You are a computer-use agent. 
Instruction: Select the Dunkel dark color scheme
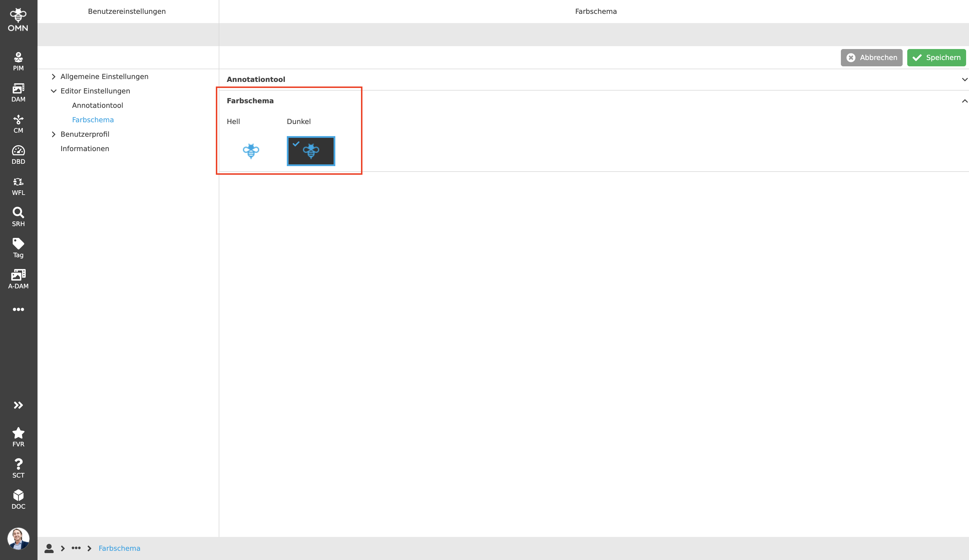click(x=311, y=151)
